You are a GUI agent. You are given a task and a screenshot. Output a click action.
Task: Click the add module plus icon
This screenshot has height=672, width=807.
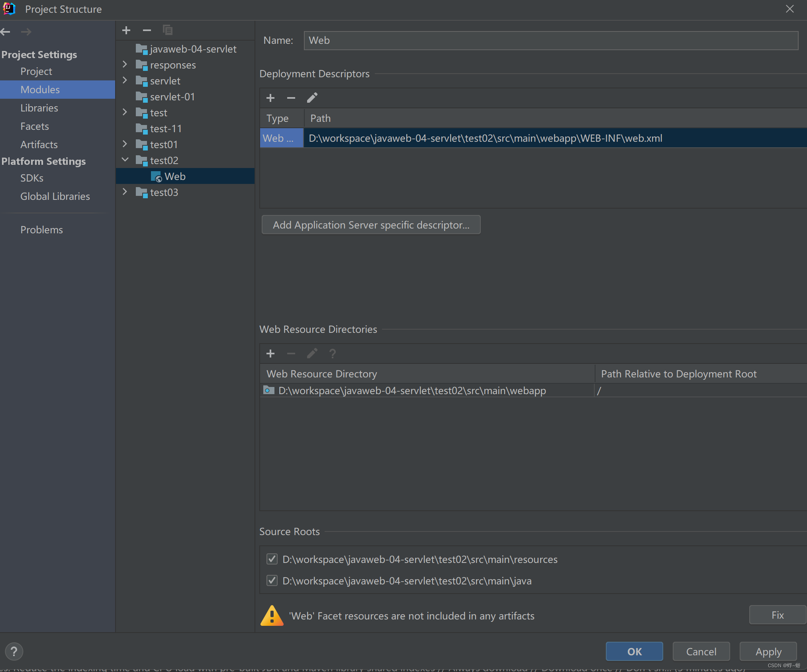pyautogui.click(x=126, y=30)
